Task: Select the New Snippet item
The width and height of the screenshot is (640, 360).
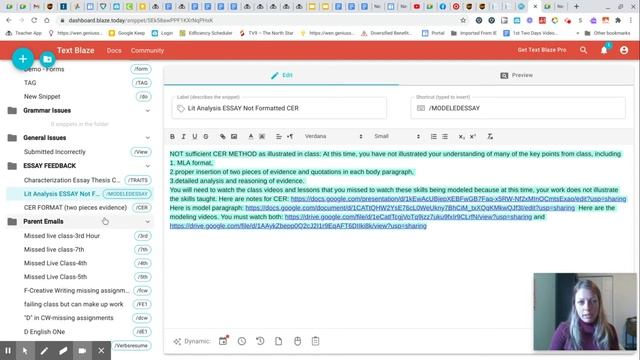Action: (79, 97)
